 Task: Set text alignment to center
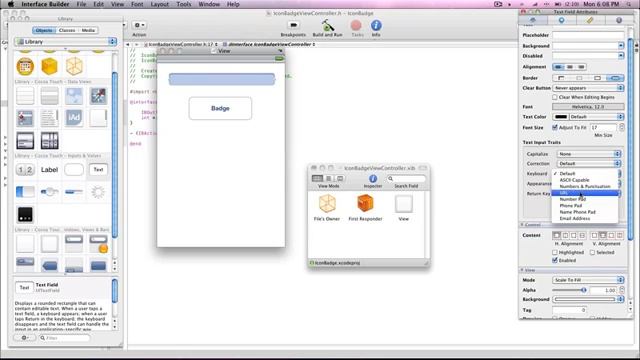coord(570,67)
